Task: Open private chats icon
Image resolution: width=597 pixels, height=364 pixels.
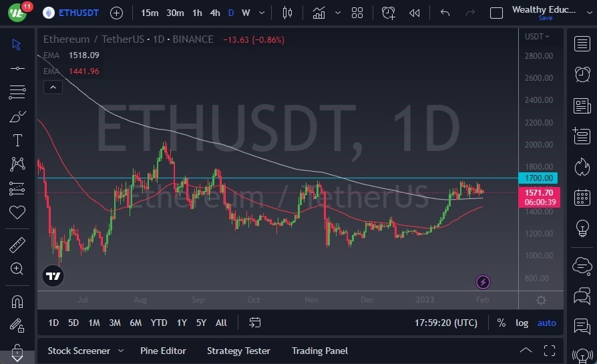Action: click(x=582, y=296)
